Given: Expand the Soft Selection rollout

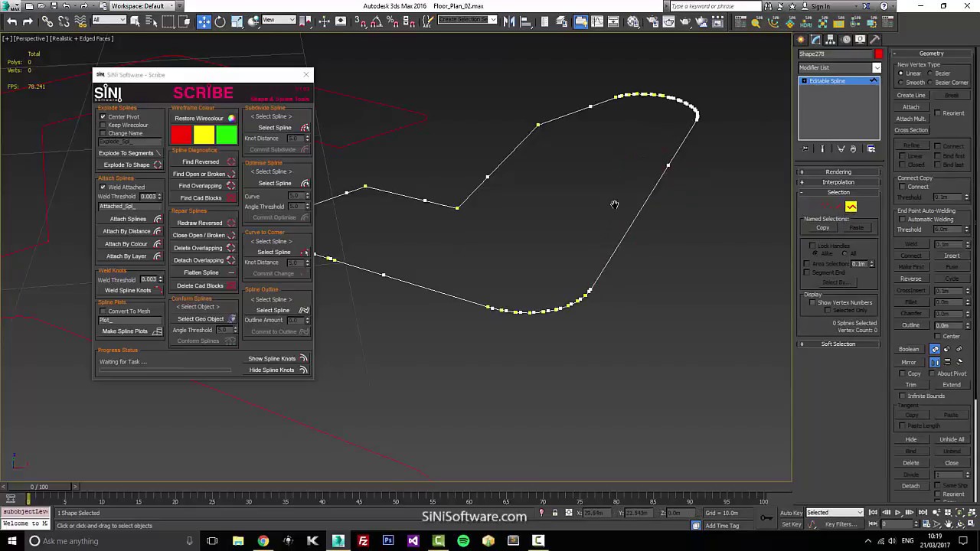Looking at the screenshot, I should (x=838, y=344).
